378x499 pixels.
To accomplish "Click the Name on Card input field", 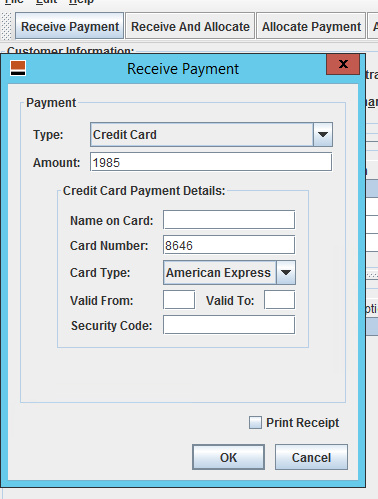I will 229,220.
